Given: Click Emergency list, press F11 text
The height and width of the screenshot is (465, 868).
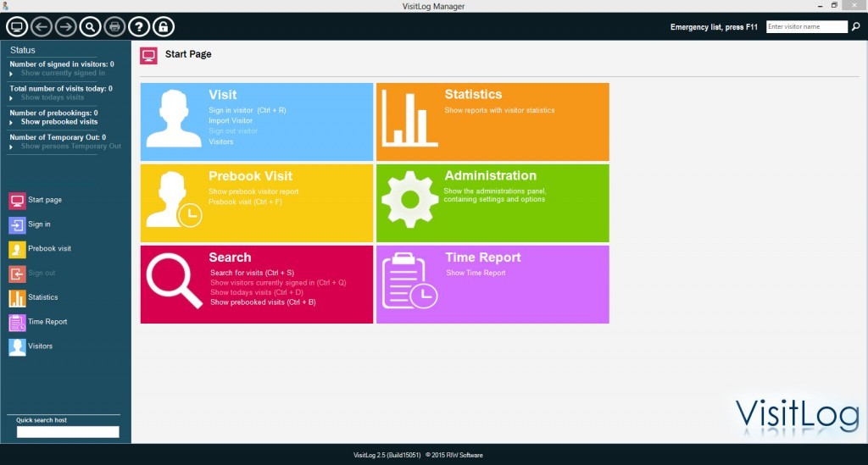Looking at the screenshot, I should pyautogui.click(x=714, y=26).
